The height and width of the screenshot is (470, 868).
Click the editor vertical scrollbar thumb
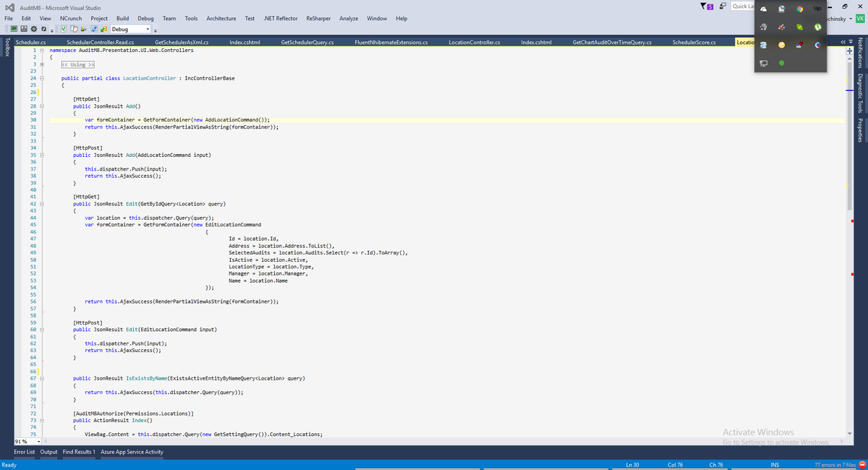point(850,135)
